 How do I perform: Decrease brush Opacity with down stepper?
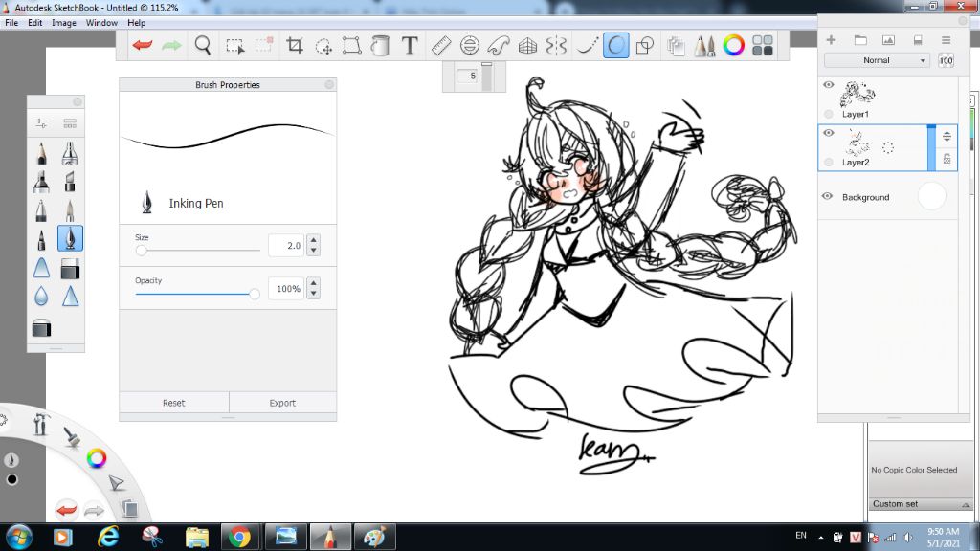tap(313, 294)
